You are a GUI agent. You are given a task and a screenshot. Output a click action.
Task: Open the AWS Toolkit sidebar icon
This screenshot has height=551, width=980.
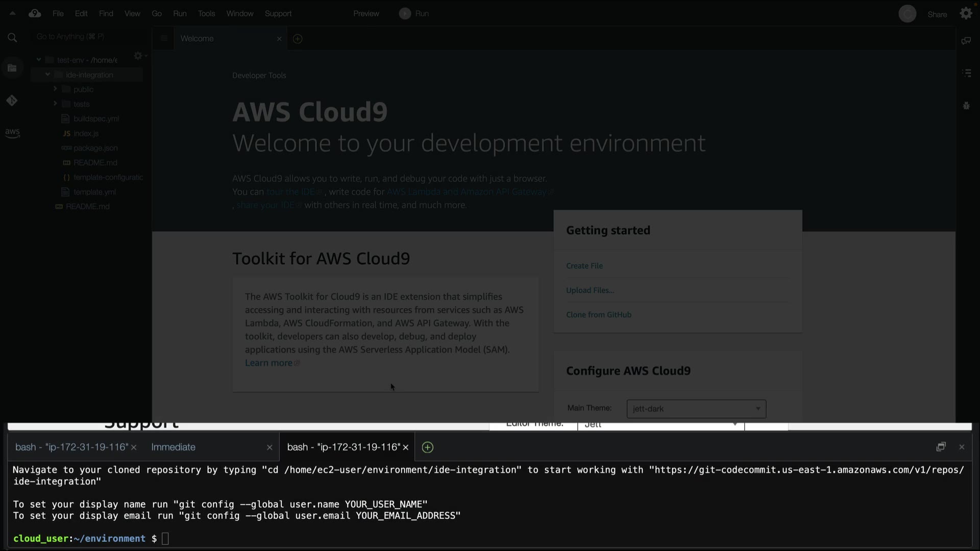point(12,133)
